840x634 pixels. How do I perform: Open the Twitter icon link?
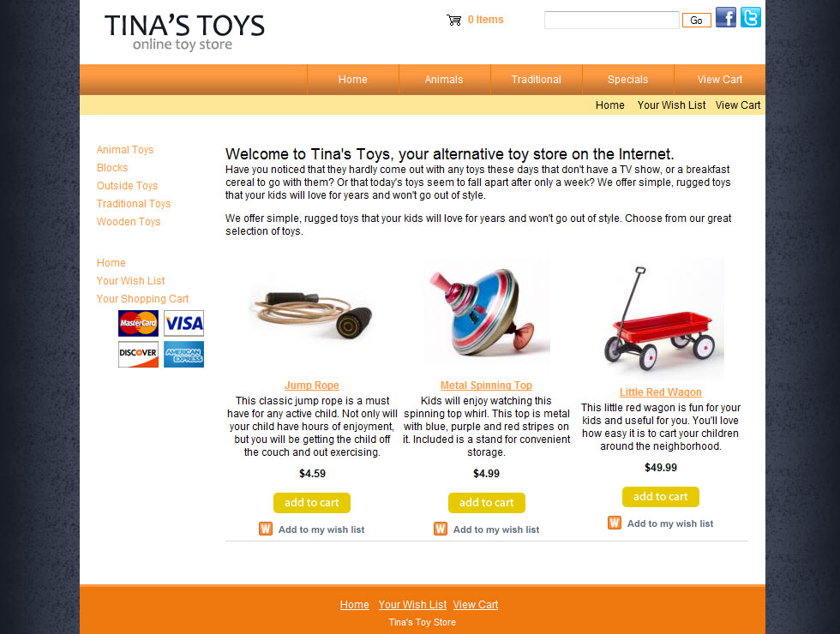point(751,17)
